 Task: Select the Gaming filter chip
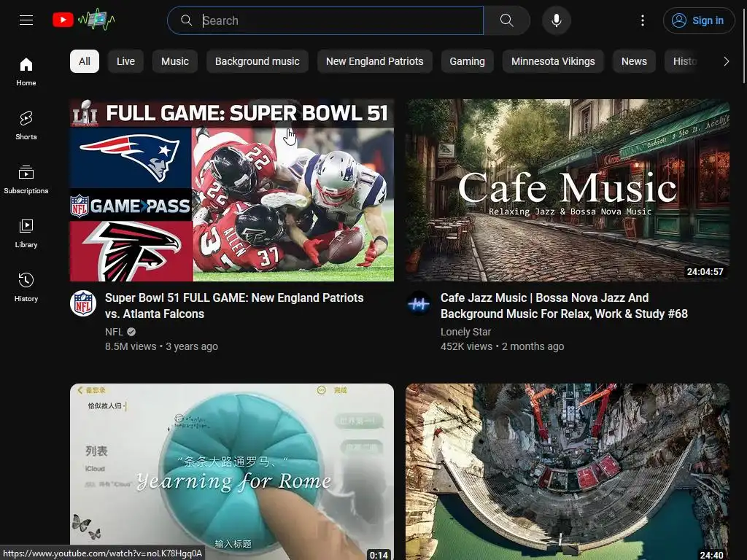click(467, 61)
